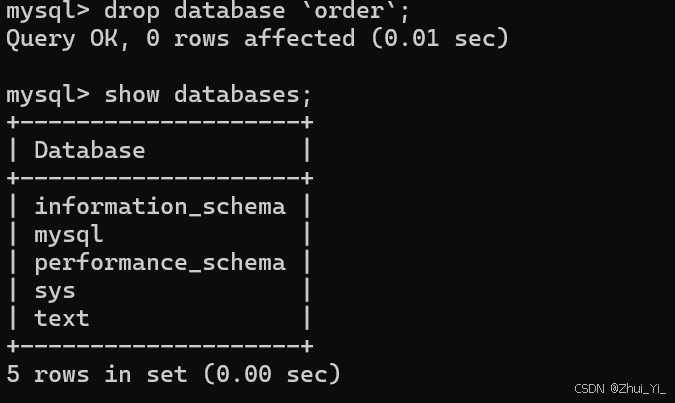This screenshot has height=403, width=675.
Task: Click the separator line below Database header
Action: pyautogui.click(x=160, y=178)
